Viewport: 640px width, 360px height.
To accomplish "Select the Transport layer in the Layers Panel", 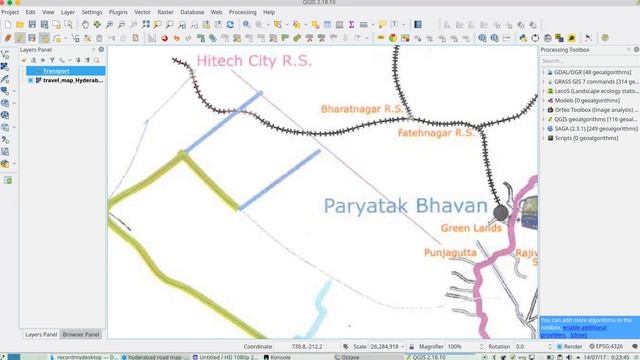I will click(x=66, y=71).
